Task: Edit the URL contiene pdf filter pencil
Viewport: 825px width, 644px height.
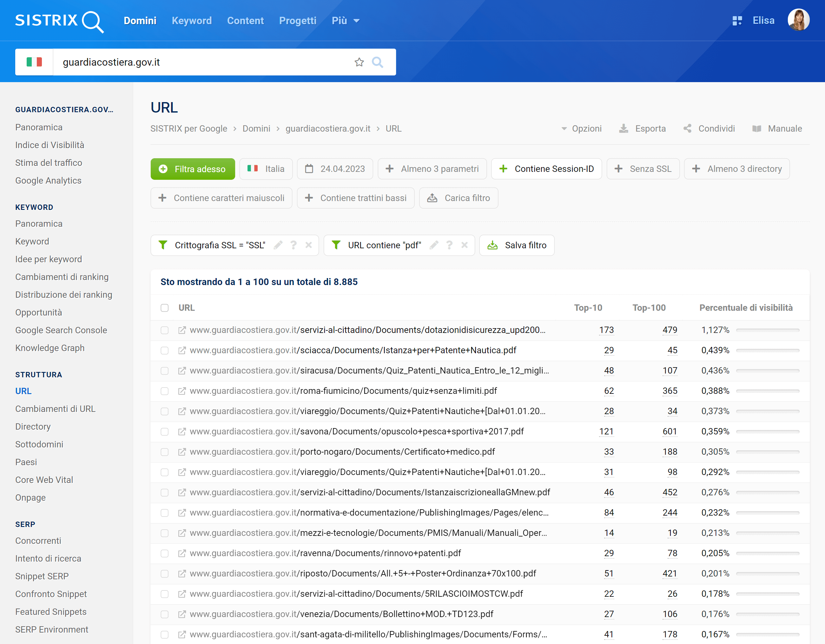Action: pyautogui.click(x=434, y=245)
